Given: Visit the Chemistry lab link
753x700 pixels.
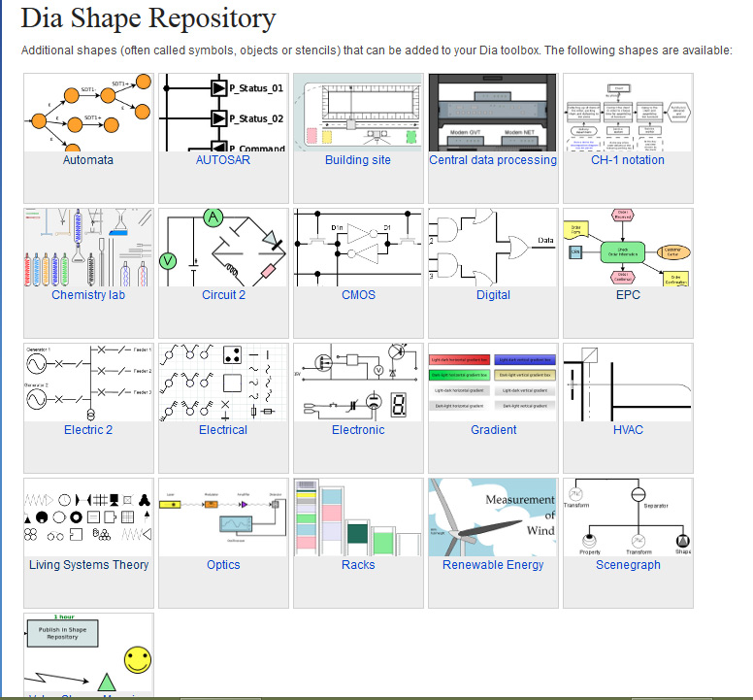Looking at the screenshot, I should coord(88,295).
